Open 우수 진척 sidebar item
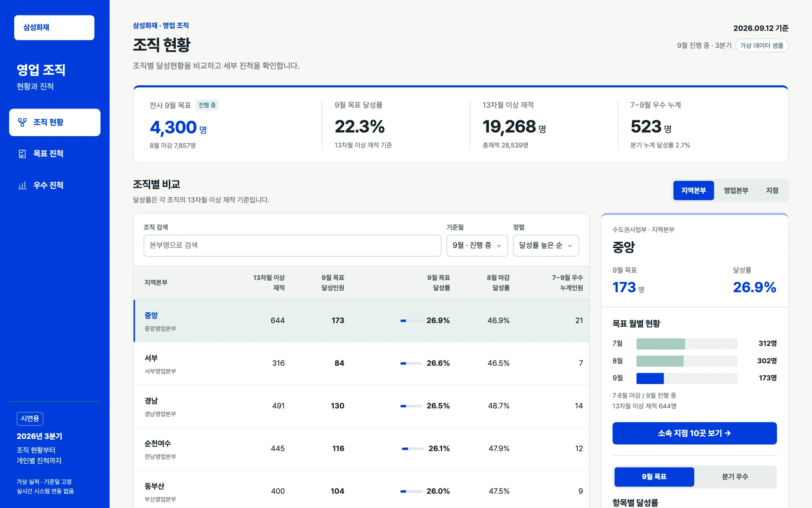812x508 pixels. pyautogui.click(x=55, y=185)
